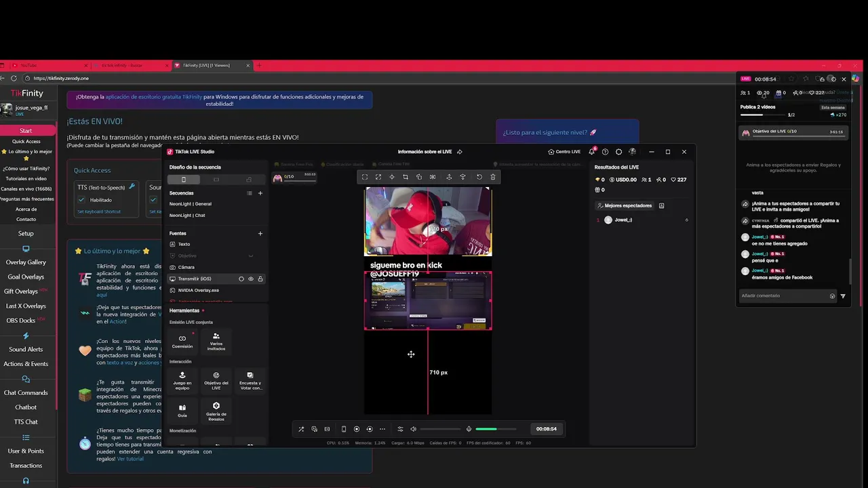Select the crop tool in canvas toolbar
Image resolution: width=868 pixels, height=488 pixels.
pos(406,177)
